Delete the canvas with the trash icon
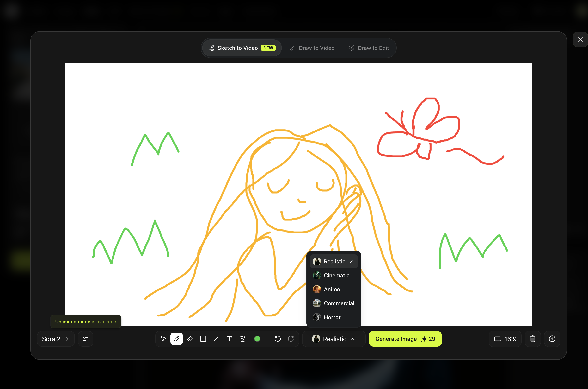 point(532,339)
